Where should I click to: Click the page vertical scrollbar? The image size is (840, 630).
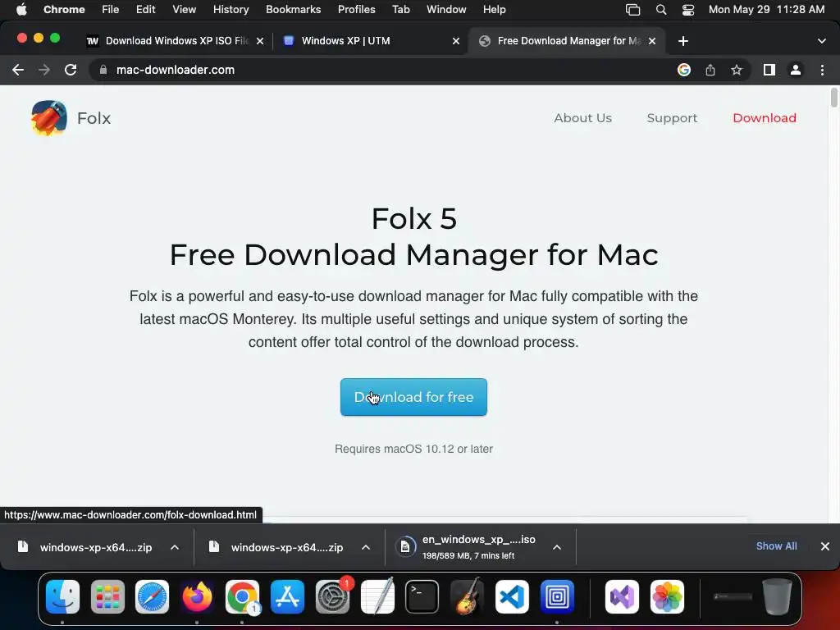tap(833, 98)
